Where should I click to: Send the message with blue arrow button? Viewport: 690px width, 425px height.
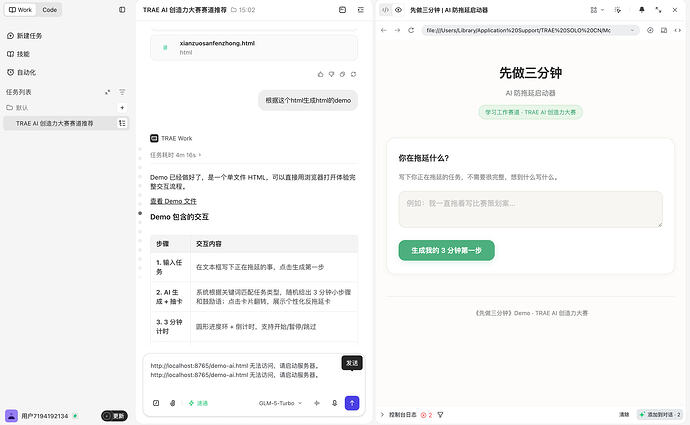(352, 403)
